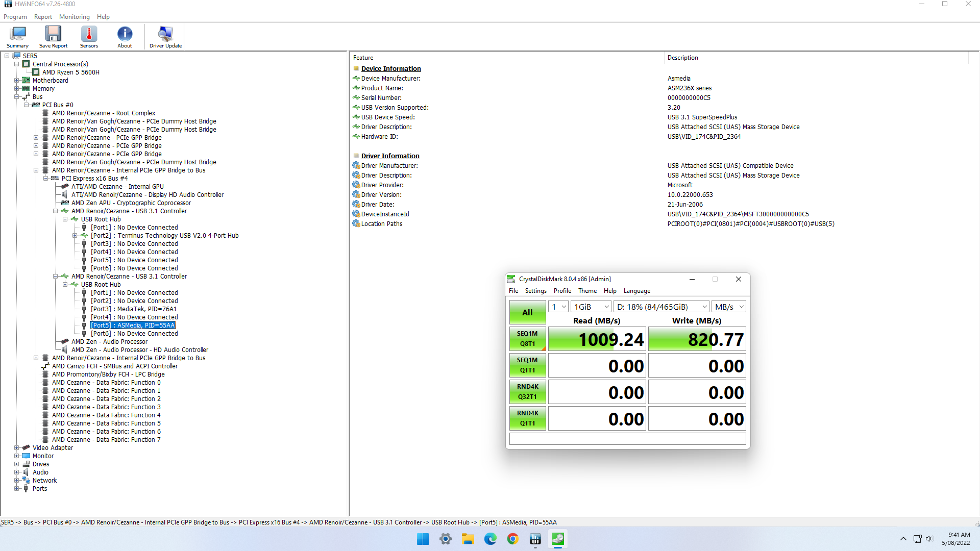Open the Summary toolbar icon
Viewport: 980px width, 551px height.
tap(17, 37)
